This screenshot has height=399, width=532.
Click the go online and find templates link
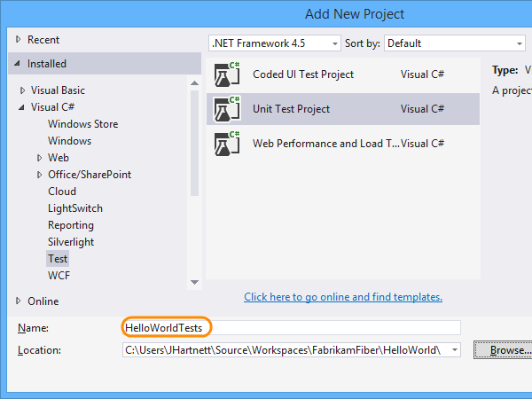coord(342,297)
